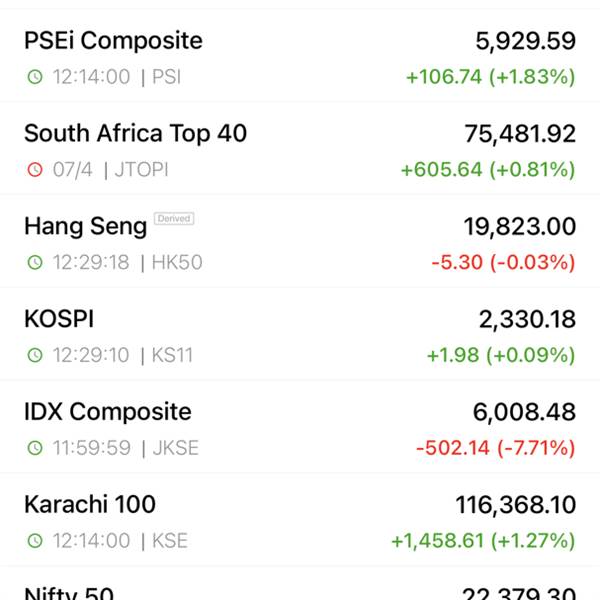Tap the JTOPI ticker symbol

[x=141, y=170]
